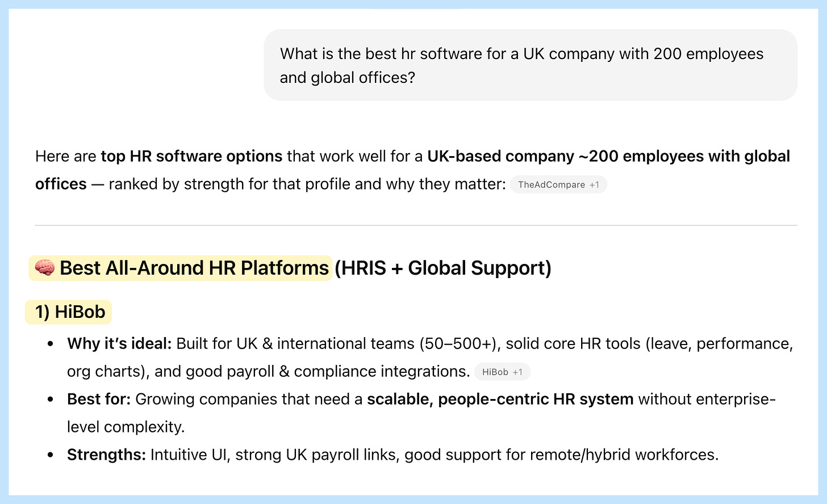Image resolution: width=827 pixels, height=504 pixels.
Task: Click 'level complexity.' line of text
Action: coord(126,427)
